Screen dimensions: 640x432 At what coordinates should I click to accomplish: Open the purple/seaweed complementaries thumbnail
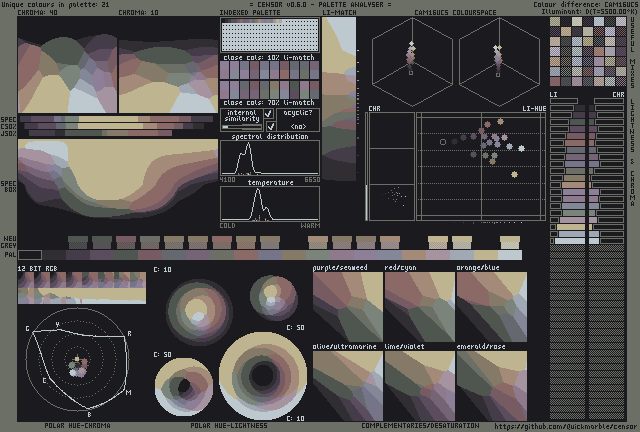pos(348,307)
